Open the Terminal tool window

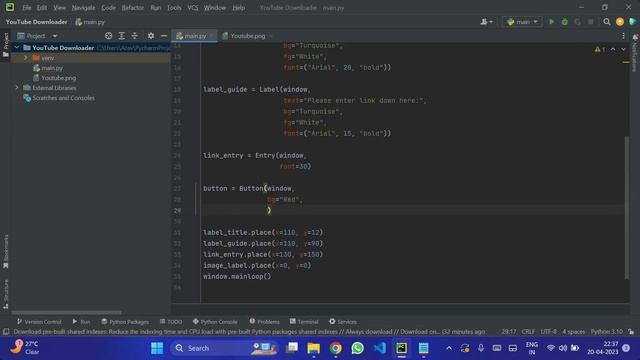coord(304,322)
